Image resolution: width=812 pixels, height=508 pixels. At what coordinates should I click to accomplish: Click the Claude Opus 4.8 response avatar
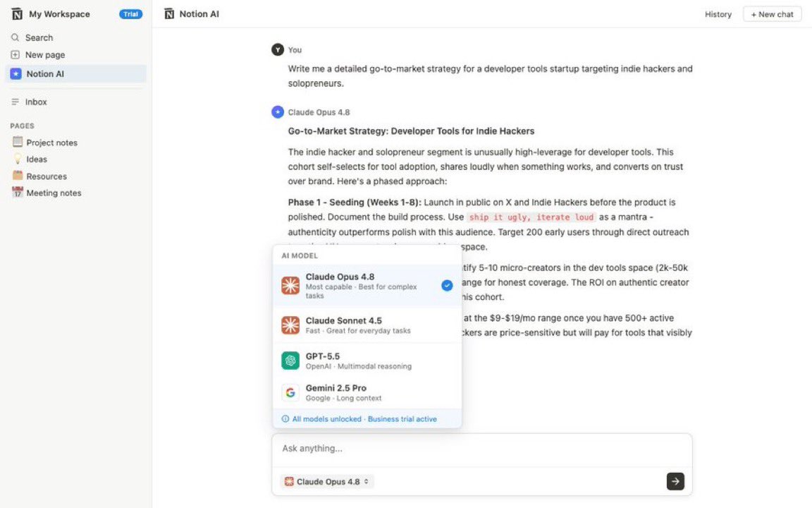point(278,112)
